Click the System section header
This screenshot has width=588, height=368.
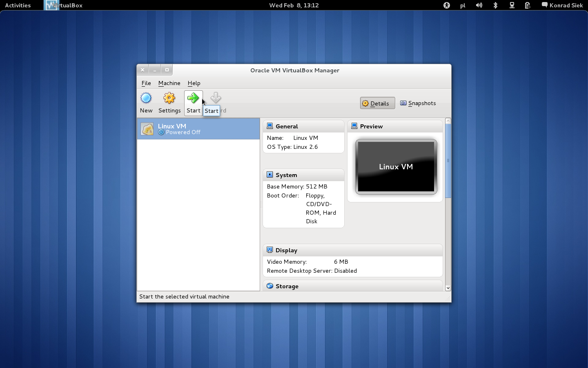[x=303, y=175]
